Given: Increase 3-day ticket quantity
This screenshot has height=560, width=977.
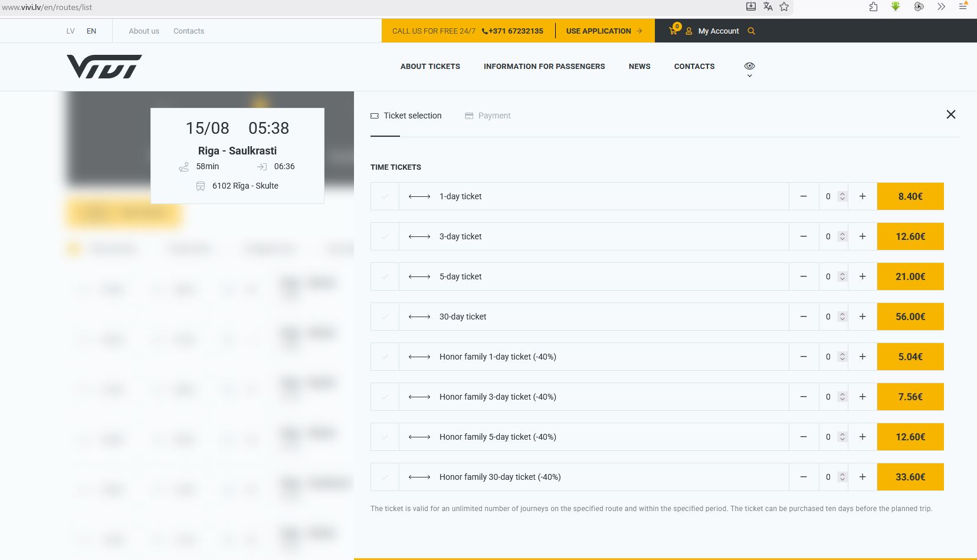Looking at the screenshot, I should (x=863, y=236).
